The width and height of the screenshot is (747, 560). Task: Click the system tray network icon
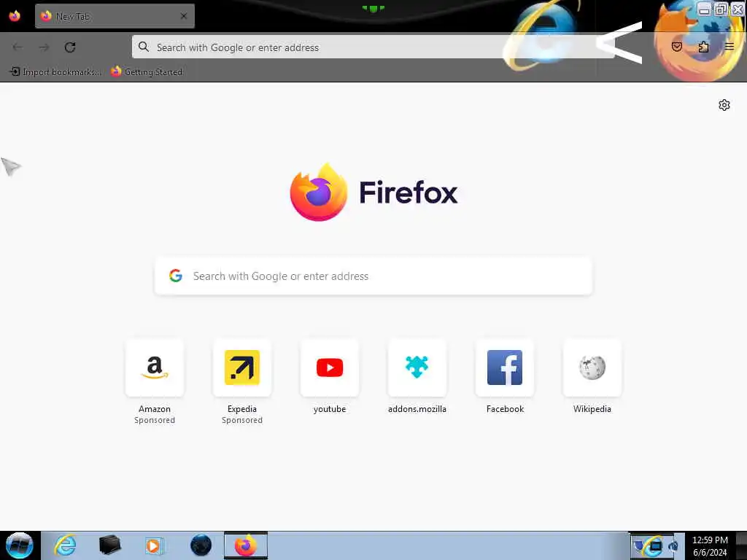coord(657,545)
